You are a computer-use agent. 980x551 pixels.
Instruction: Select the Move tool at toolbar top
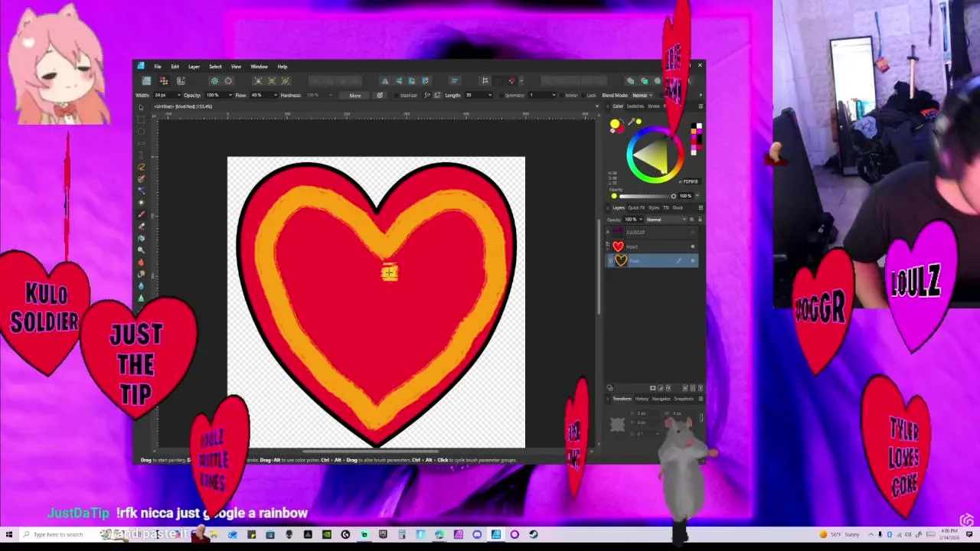click(141, 108)
